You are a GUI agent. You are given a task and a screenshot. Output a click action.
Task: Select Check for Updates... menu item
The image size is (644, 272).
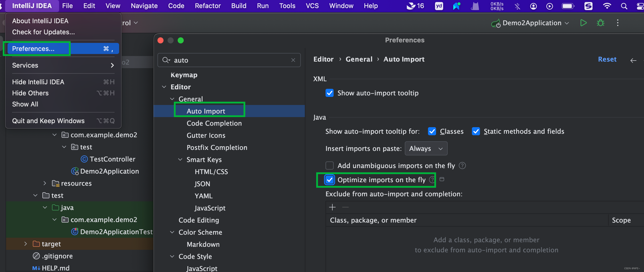(x=63, y=32)
